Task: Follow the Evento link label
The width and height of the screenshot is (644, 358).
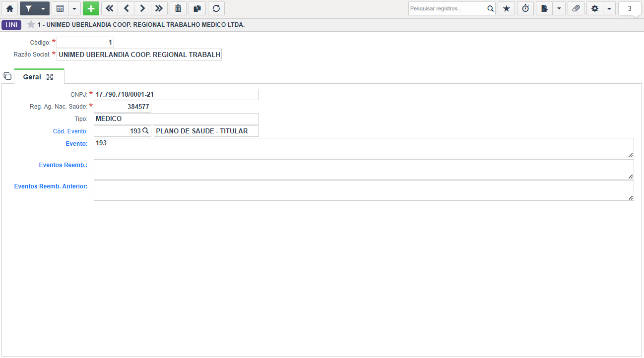Action: point(76,143)
